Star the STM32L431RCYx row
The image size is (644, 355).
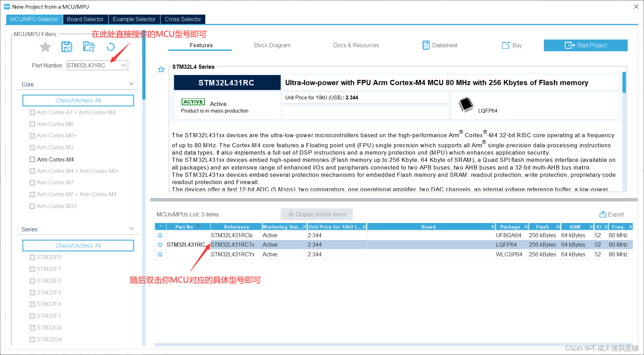click(x=160, y=254)
